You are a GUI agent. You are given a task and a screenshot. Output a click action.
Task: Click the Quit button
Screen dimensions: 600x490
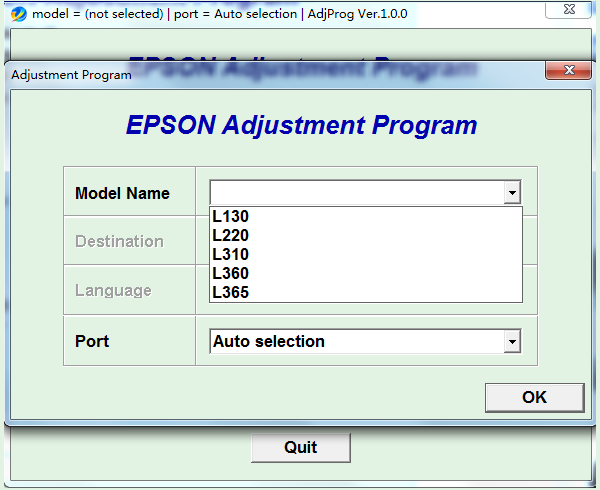click(300, 448)
